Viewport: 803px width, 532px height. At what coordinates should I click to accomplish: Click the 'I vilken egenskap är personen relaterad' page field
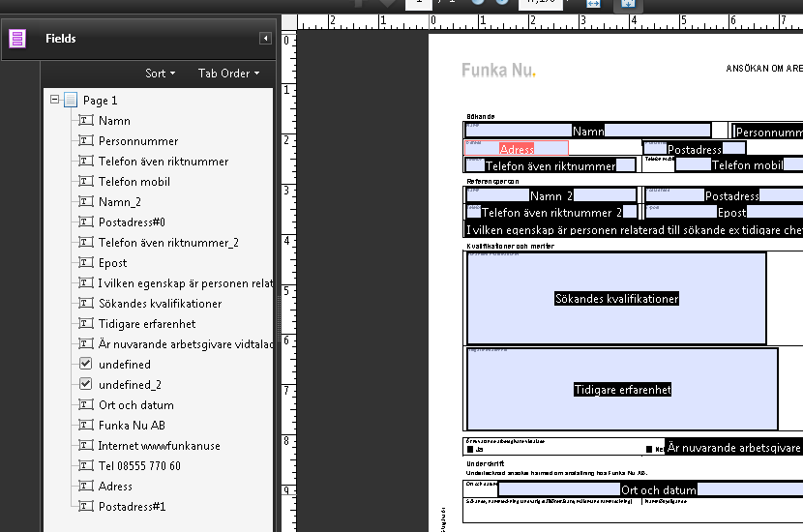tap(634, 229)
